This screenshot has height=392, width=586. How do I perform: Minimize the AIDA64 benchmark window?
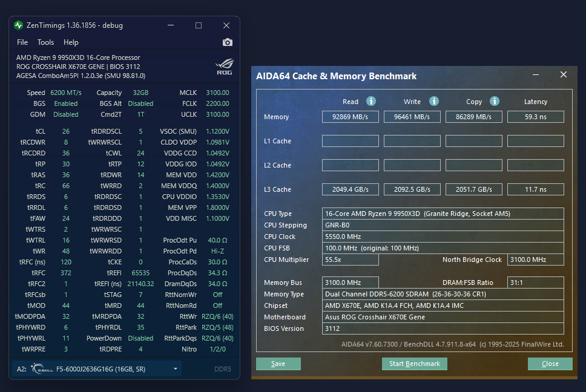(x=536, y=75)
